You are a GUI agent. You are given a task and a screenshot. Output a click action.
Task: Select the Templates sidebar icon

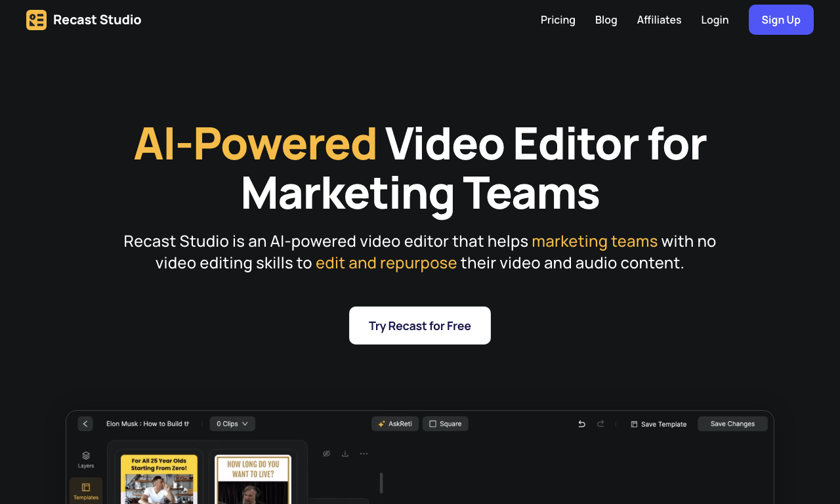pyautogui.click(x=86, y=491)
